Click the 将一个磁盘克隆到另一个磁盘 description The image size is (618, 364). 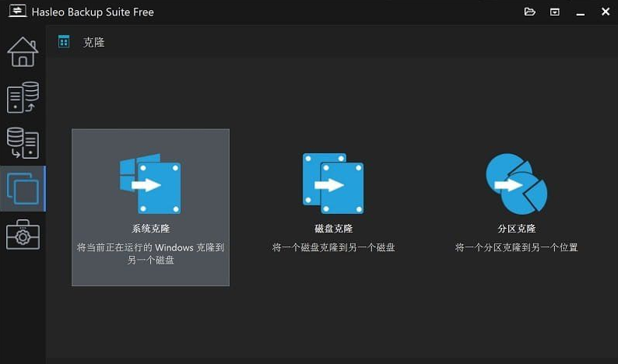tap(333, 247)
